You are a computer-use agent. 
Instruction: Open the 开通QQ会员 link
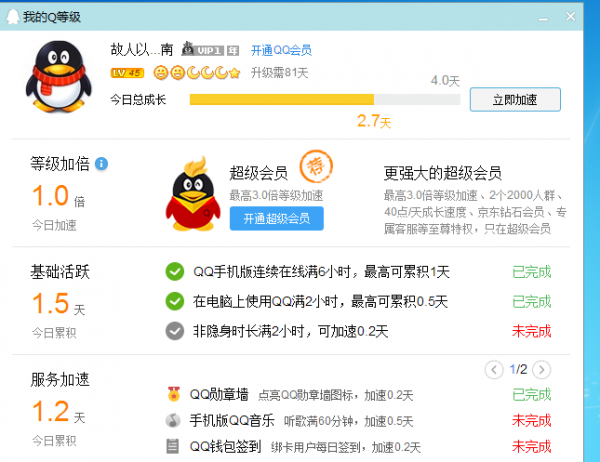coord(281,50)
